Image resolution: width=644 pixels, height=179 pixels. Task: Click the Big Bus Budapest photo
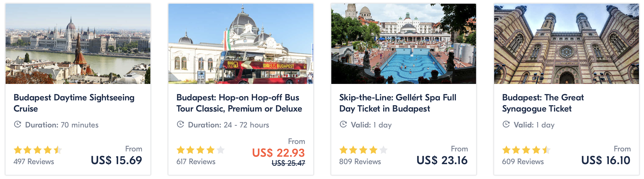coord(241,44)
